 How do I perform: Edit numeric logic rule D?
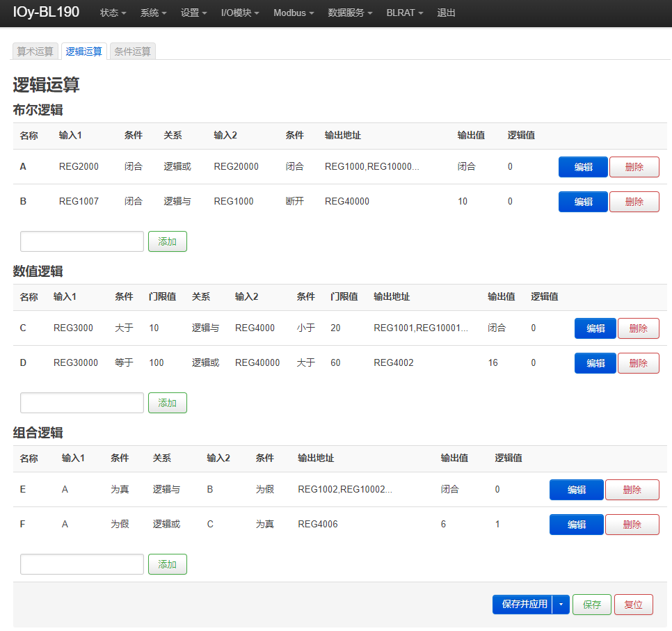595,363
